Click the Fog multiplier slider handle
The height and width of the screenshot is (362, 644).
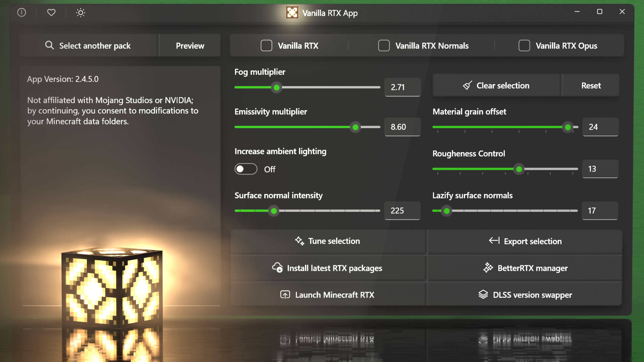pyautogui.click(x=276, y=87)
